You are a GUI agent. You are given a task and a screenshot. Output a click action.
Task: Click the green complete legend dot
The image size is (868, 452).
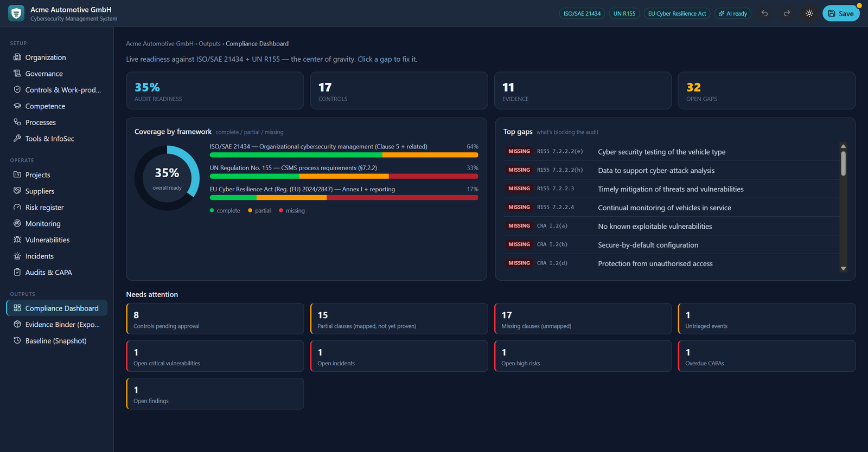(x=212, y=210)
